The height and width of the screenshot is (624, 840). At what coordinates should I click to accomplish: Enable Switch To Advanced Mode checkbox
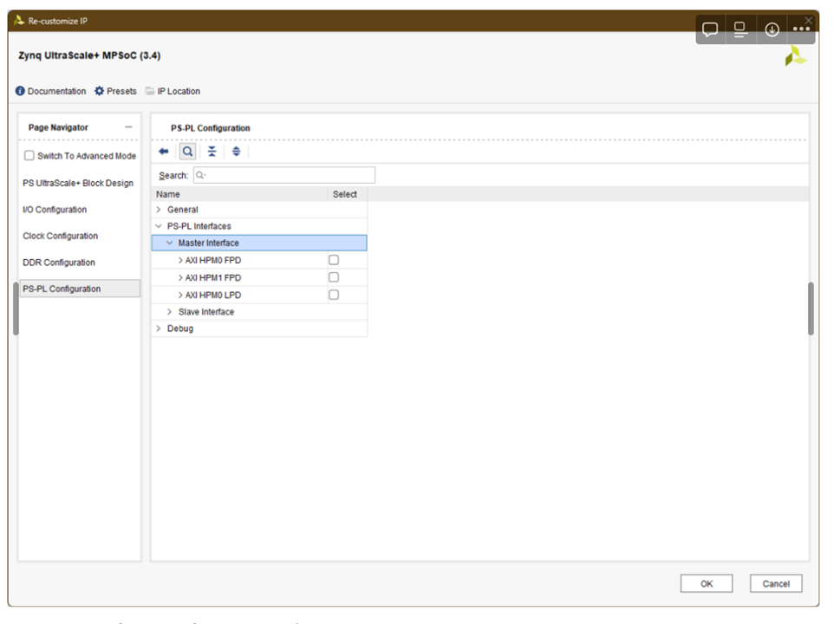click(x=29, y=155)
